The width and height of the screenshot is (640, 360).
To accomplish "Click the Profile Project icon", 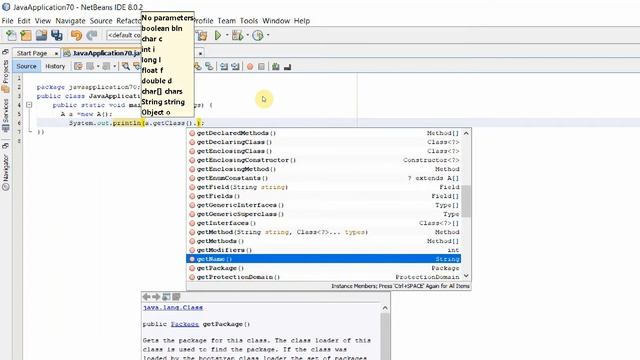I will point(258,36).
